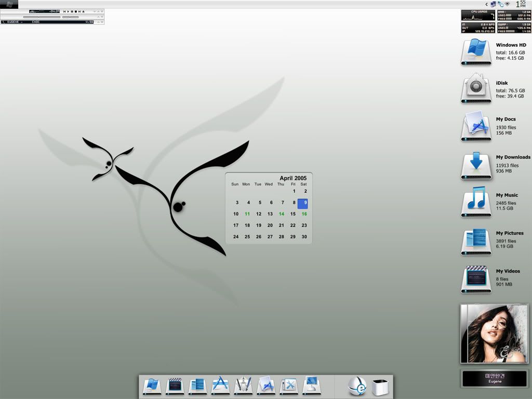This screenshot has width=532, height=399.
Task: Select green date 11 in the calendar
Action: (247, 214)
